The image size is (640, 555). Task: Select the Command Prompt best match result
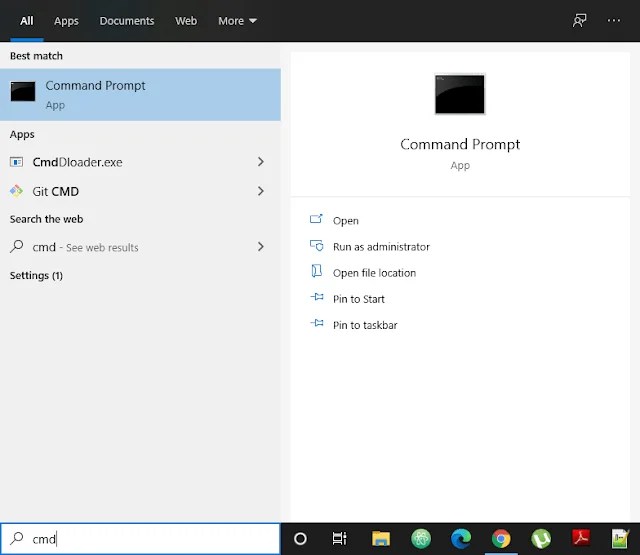point(140,95)
